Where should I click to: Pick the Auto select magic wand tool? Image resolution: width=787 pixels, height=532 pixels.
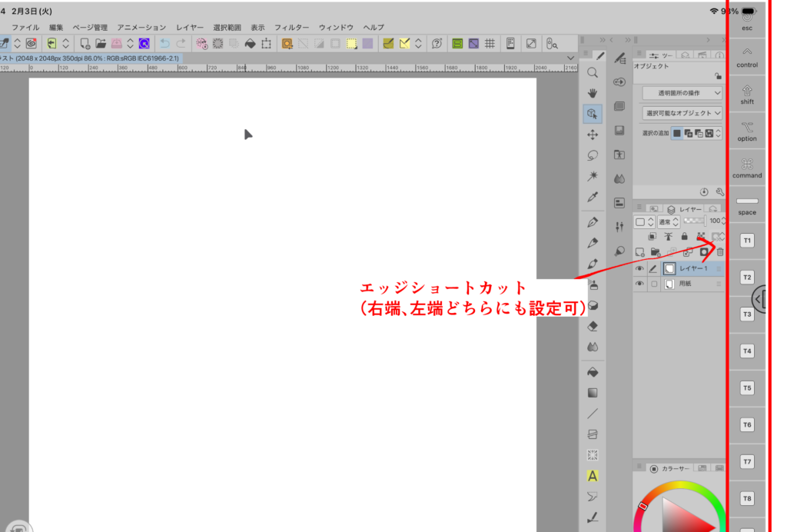(x=593, y=176)
